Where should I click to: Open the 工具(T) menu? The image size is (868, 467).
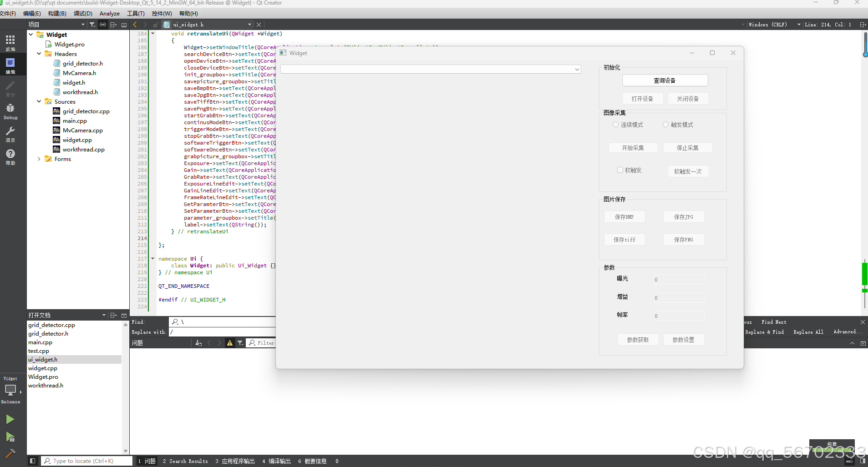pyautogui.click(x=135, y=13)
